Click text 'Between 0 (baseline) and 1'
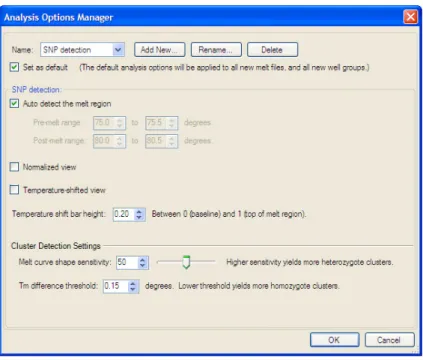This screenshot has height=360, width=423. click(197, 214)
